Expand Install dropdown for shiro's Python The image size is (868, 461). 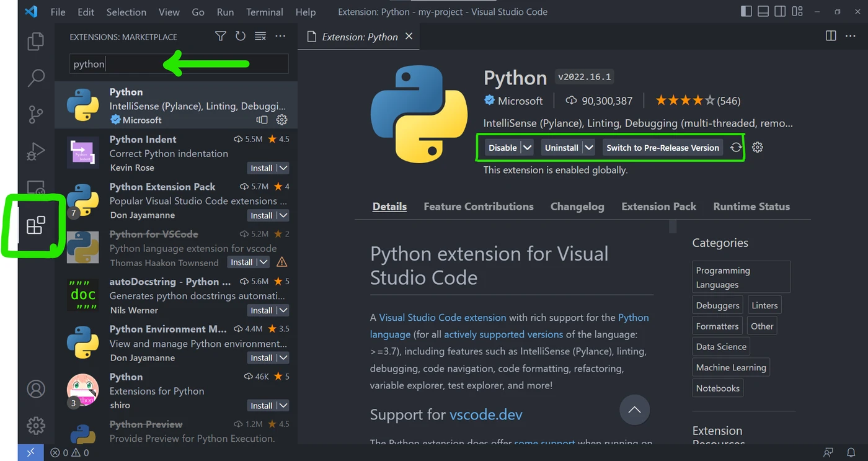(283, 405)
